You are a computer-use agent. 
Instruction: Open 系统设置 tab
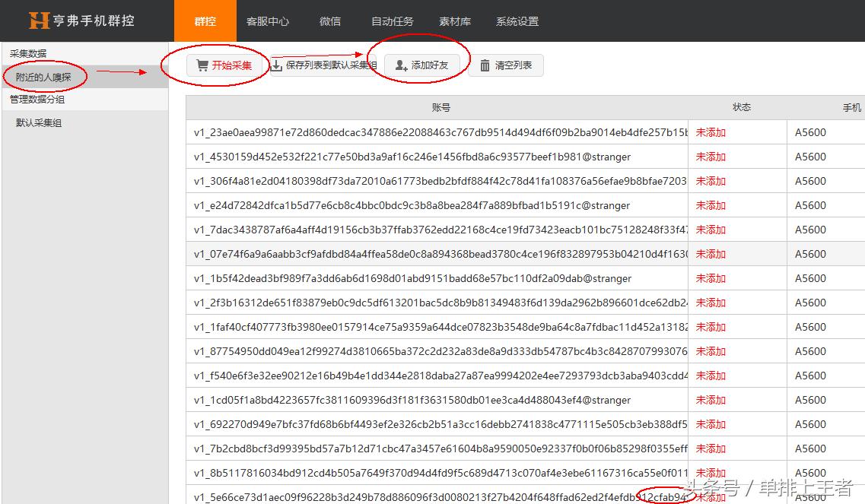pyautogui.click(x=517, y=21)
